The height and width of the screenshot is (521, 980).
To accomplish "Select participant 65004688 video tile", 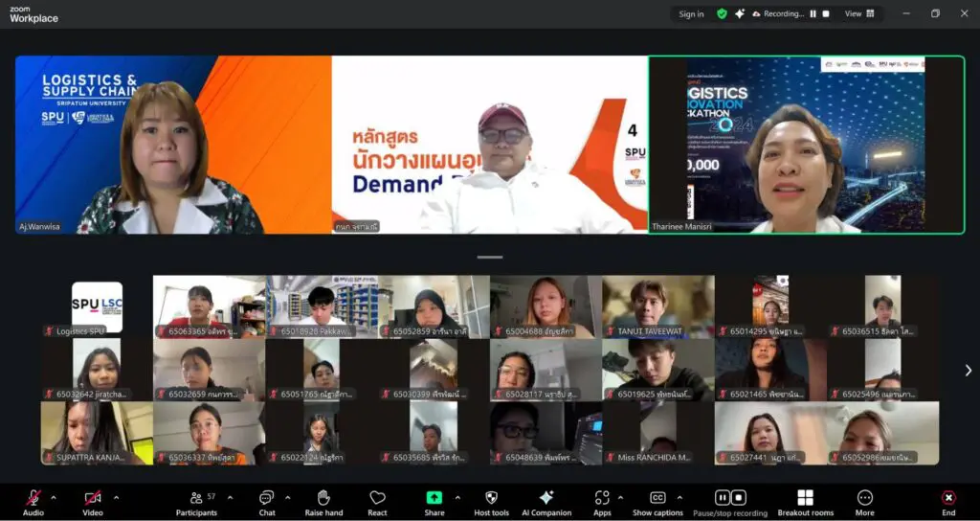I will [x=546, y=307].
